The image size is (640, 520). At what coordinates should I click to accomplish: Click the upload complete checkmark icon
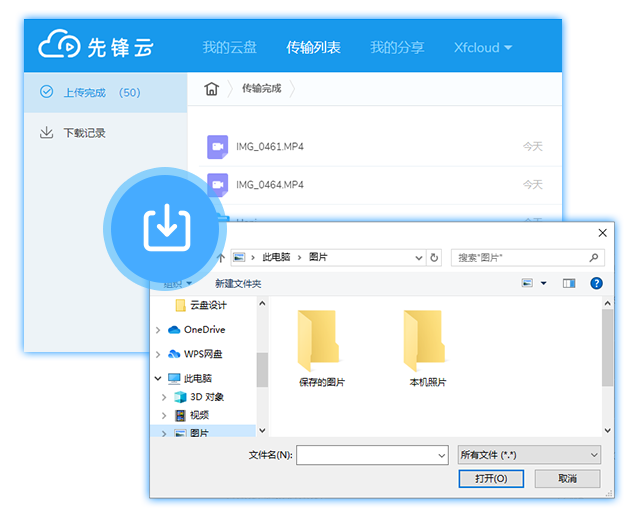(x=47, y=91)
